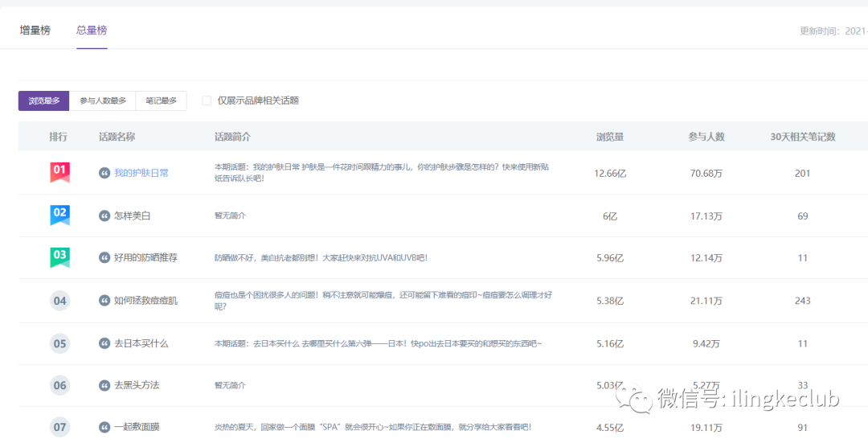
Task: Click the 参与人数 column header
Action: (x=706, y=137)
